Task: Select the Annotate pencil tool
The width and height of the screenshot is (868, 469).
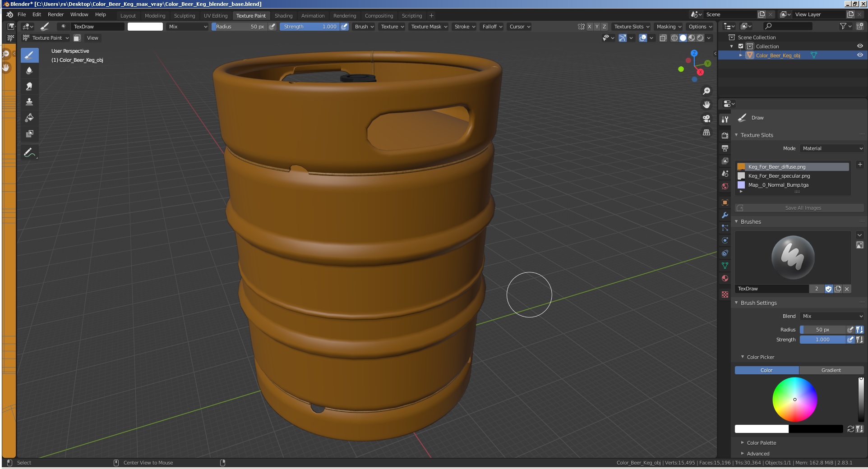Action: pyautogui.click(x=29, y=152)
